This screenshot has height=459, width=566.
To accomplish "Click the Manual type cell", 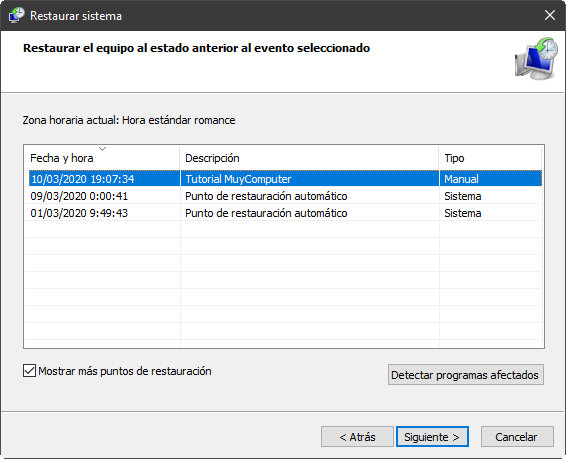I will [x=461, y=179].
